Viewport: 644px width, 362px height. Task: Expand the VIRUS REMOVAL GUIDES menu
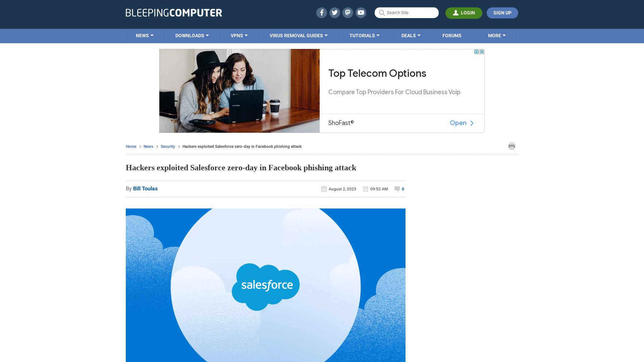point(299,36)
